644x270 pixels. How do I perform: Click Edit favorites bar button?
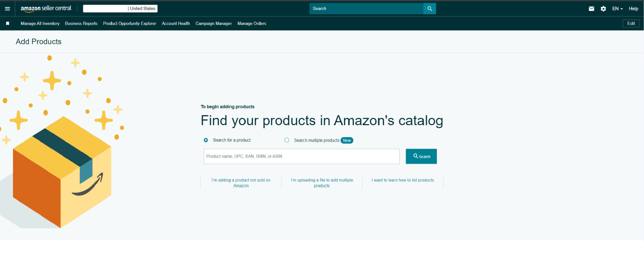[x=631, y=24]
